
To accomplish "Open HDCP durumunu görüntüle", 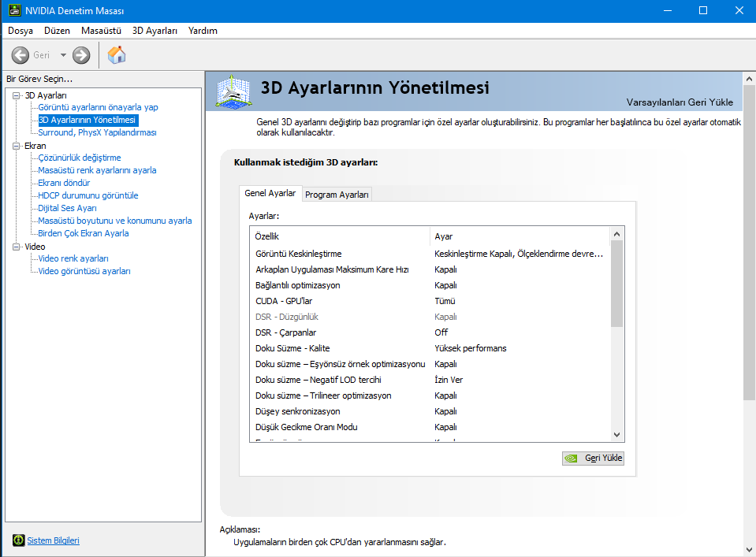I will tap(88, 195).
